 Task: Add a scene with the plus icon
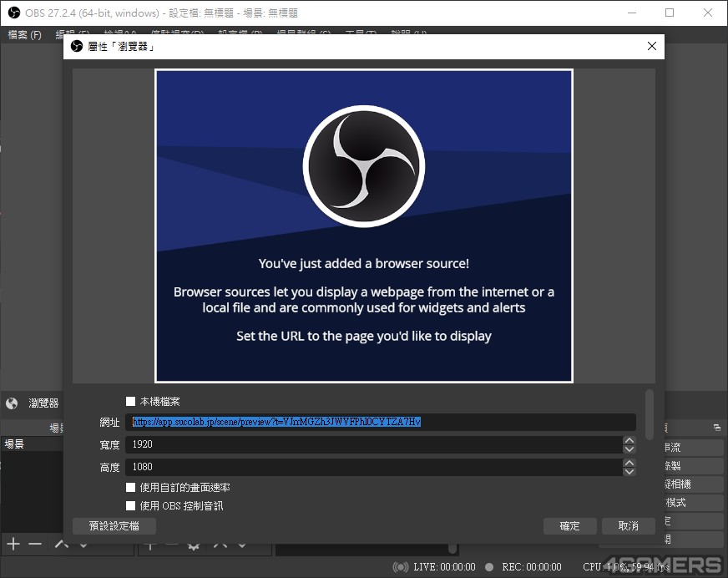point(13,544)
